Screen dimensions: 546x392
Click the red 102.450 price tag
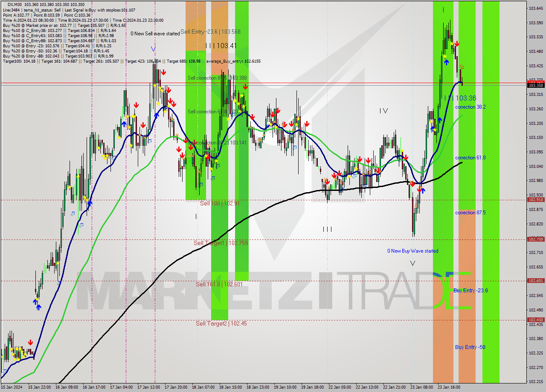536,320
